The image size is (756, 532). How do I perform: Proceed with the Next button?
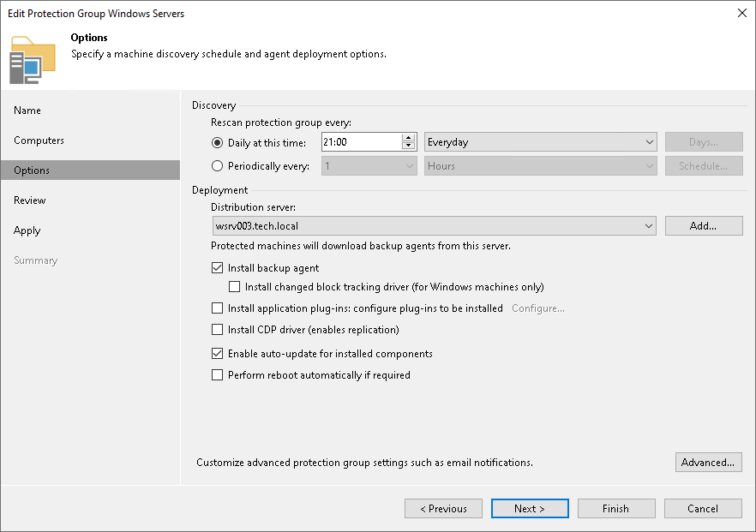tap(530, 508)
